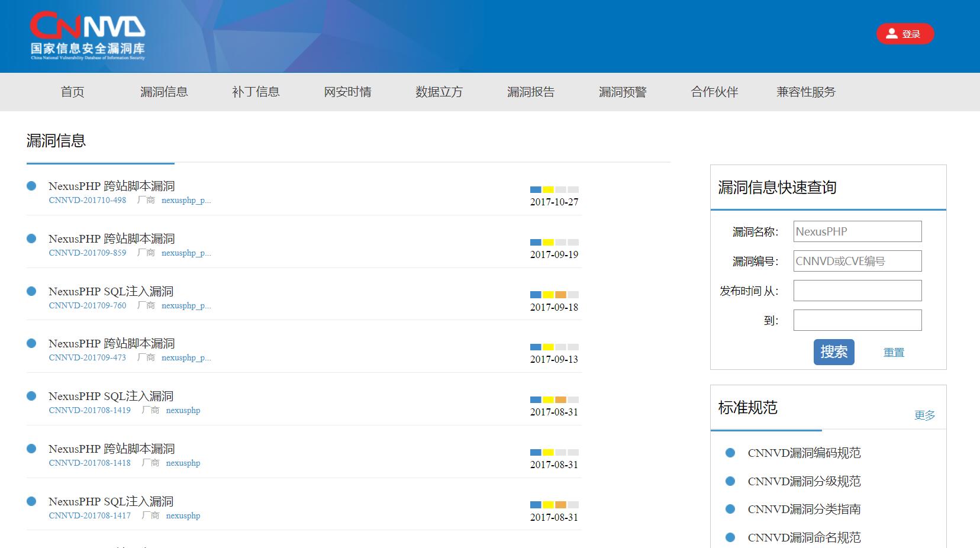Select 网安时情 in the navigation bar
This screenshot has height=548, width=980.
pos(347,92)
